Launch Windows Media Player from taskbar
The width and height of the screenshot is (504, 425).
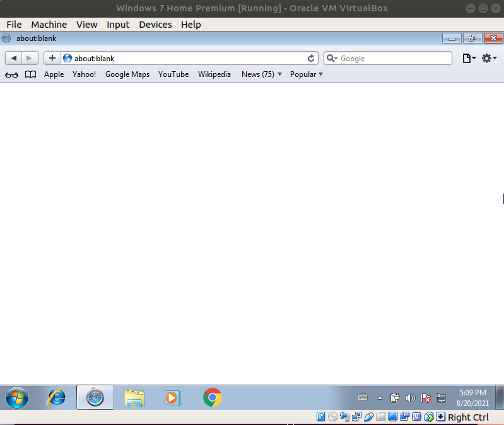[173, 398]
